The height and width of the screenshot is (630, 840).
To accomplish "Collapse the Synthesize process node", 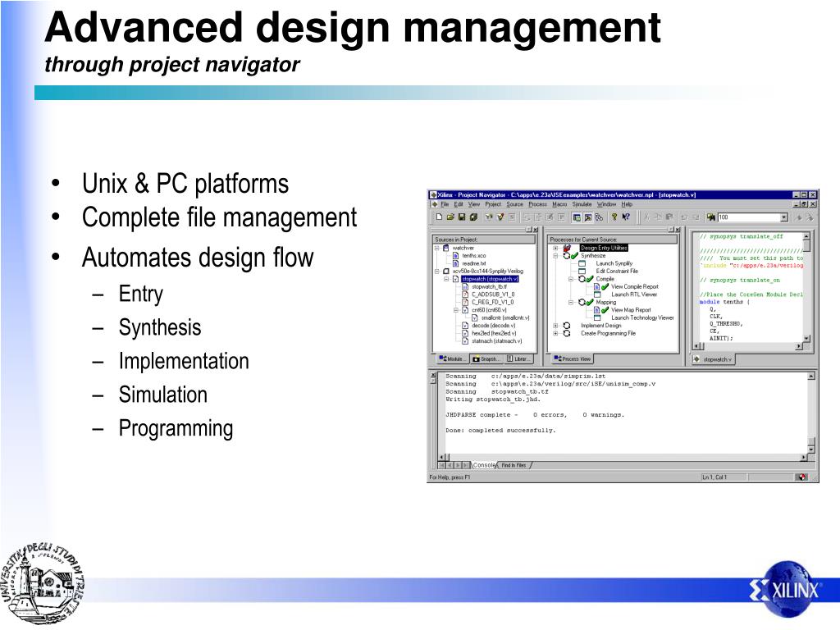I will (x=555, y=256).
